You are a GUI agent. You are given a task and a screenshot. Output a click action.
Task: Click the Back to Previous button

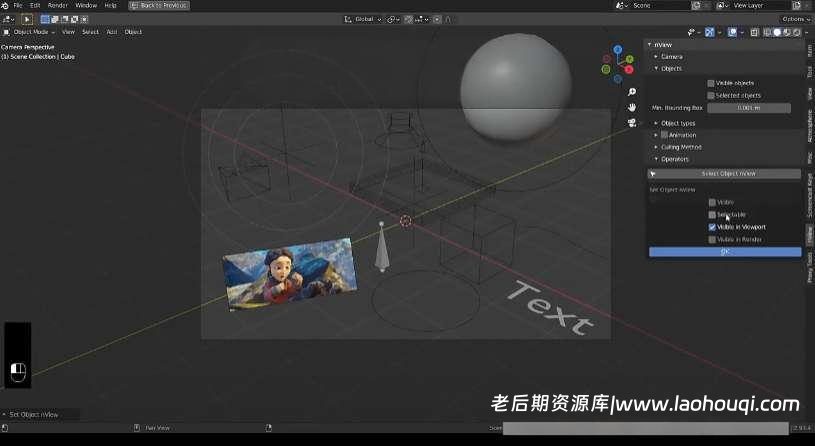159,5
